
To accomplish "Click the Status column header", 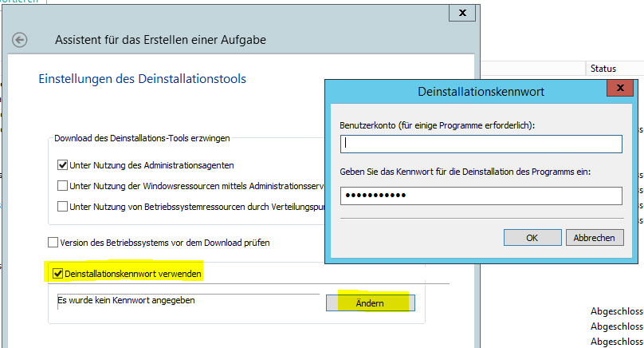I will (x=603, y=69).
